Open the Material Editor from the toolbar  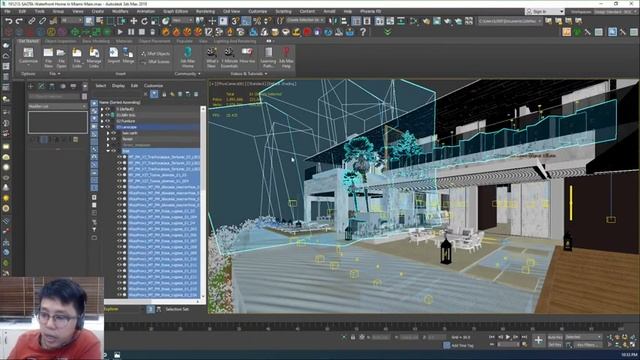tap(413, 21)
